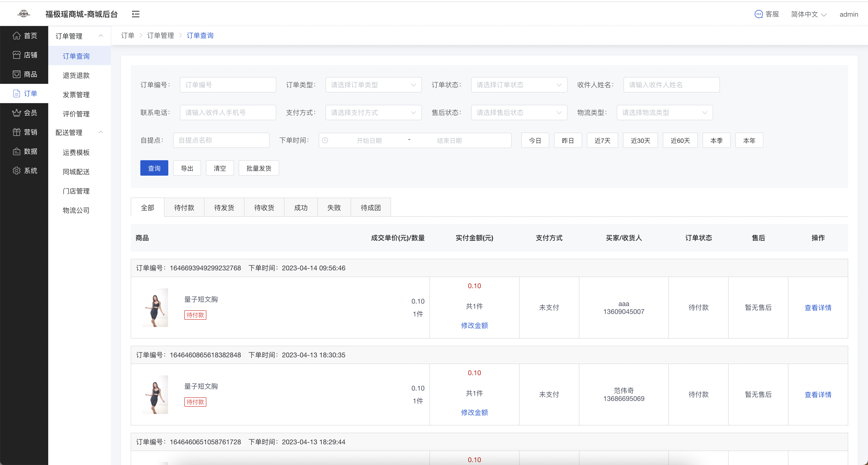This screenshot has width=868, height=465.
Task: Collapse 订单管理 submenu group
Action: click(80, 36)
